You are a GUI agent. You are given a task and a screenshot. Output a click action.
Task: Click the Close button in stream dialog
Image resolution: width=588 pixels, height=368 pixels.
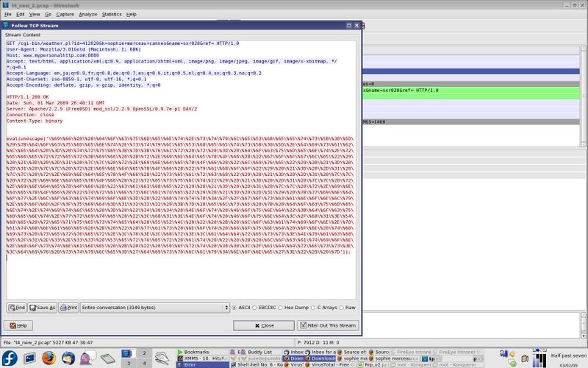click(264, 325)
